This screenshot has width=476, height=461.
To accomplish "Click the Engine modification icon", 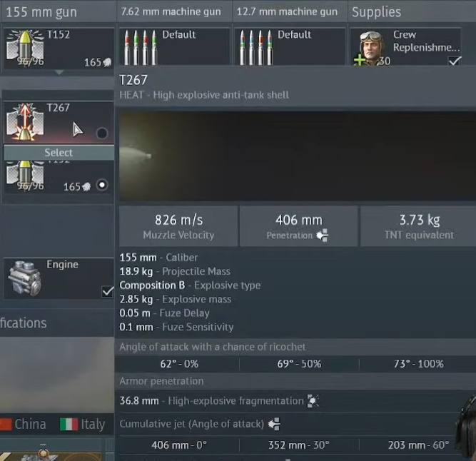I will tap(25, 278).
